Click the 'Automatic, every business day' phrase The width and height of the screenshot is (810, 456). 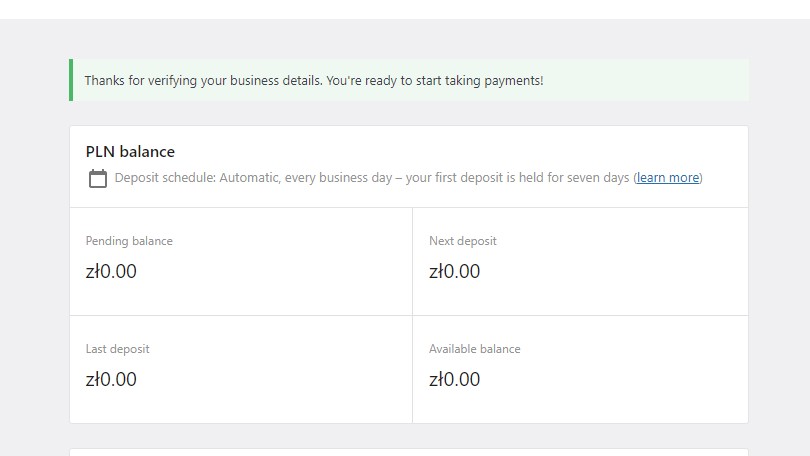[306, 178]
